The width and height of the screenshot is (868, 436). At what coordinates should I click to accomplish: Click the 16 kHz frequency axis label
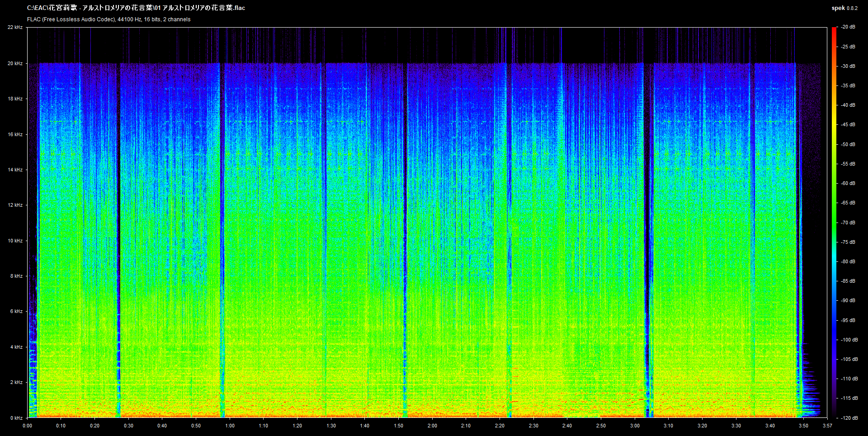tap(15, 134)
